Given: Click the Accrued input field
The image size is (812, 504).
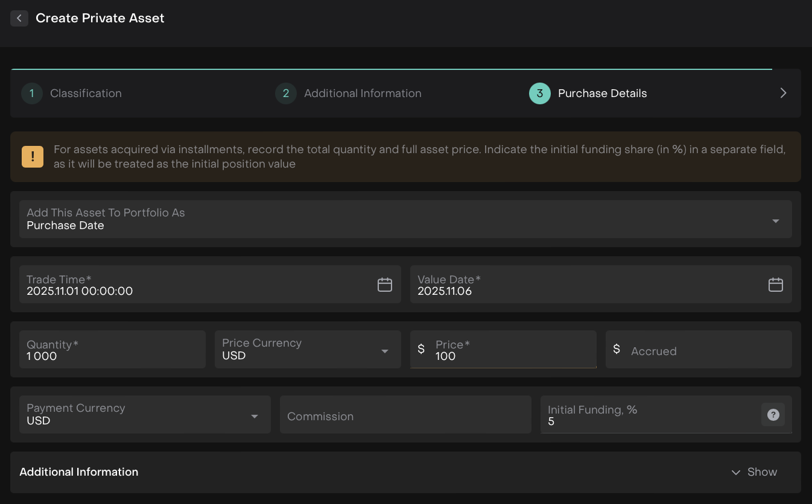Looking at the screenshot, I should (x=706, y=351).
